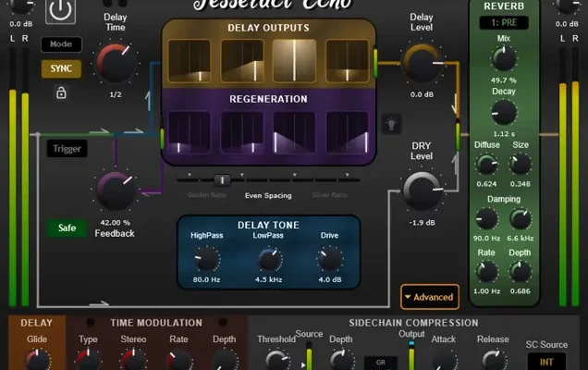Click the Delay Time knob
Viewport: 588px width, 370px height.
pyautogui.click(x=116, y=63)
